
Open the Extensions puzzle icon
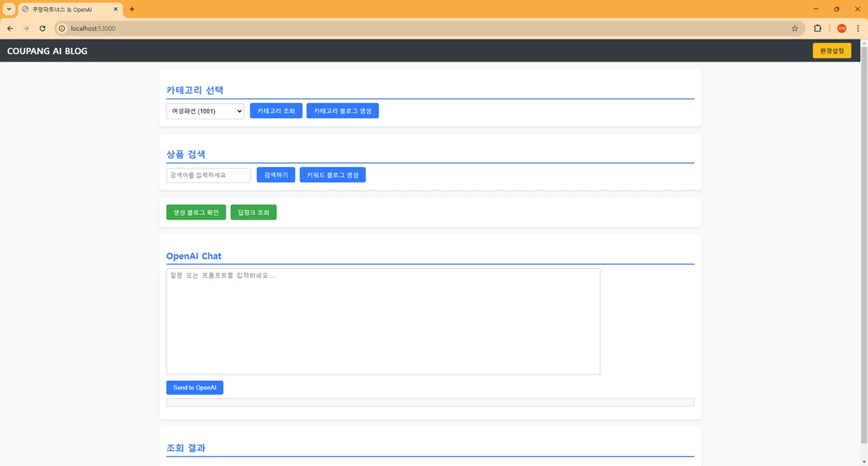817,28
